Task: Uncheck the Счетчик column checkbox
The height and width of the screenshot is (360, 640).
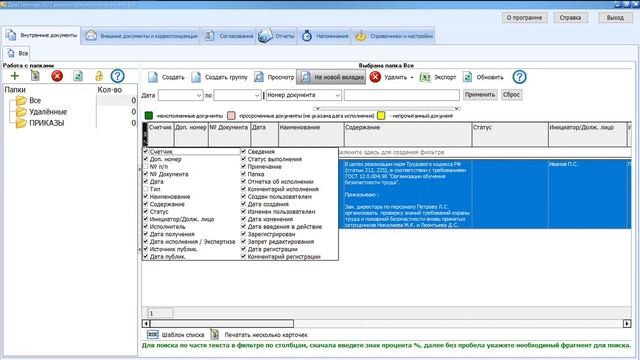Action: 146,151
